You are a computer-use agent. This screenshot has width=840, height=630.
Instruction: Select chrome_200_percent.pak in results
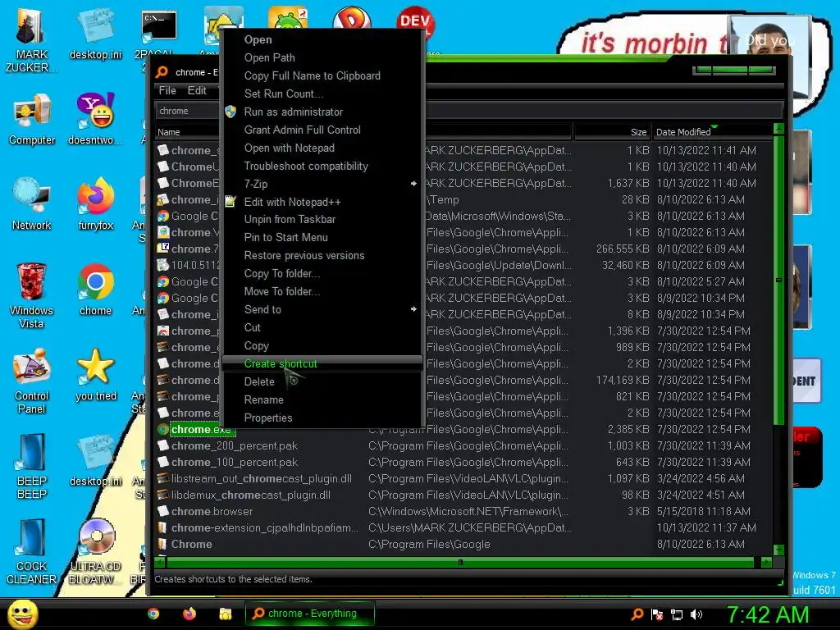[x=464, y=445]
